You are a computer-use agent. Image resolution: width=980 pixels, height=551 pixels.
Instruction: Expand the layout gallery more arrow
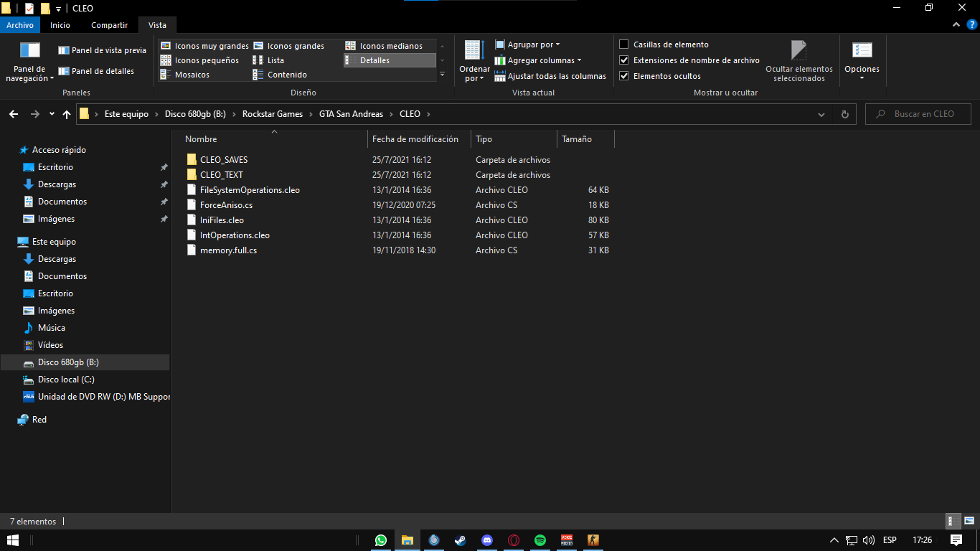(442, 74)
